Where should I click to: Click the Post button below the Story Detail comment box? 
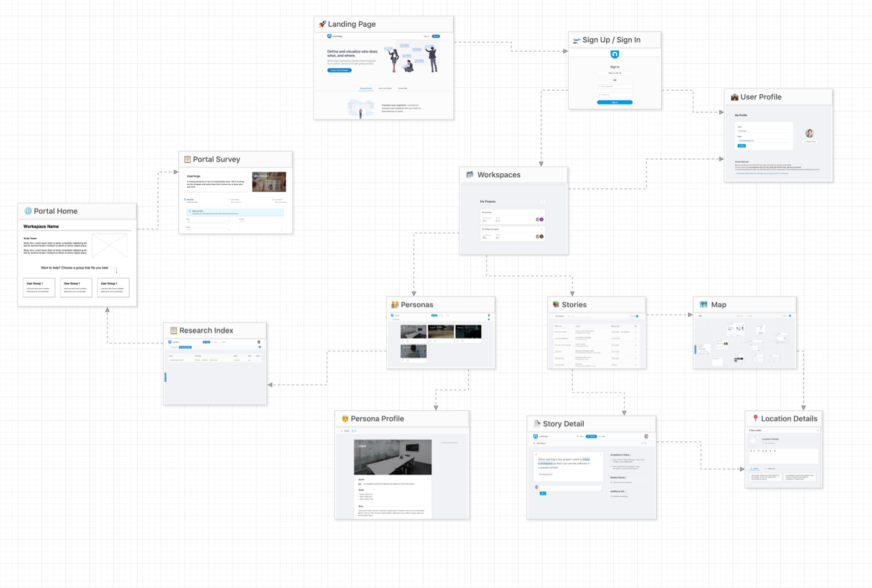543,493
